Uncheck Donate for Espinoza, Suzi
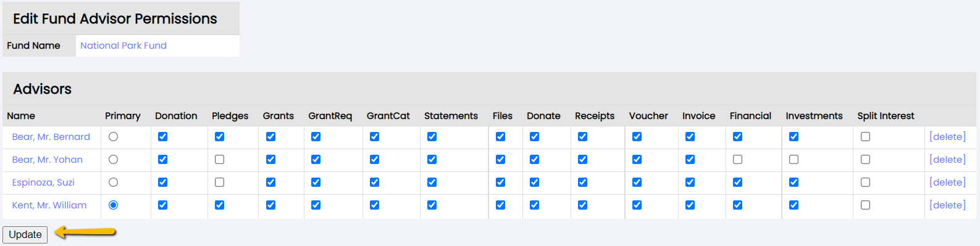The image size is (980, 246). 534,182
